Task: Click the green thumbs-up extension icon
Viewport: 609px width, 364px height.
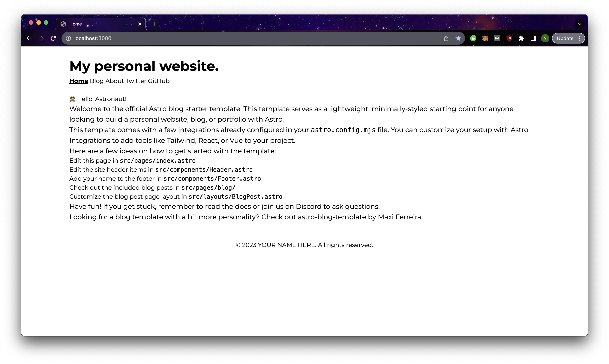Action: [473, 38]
